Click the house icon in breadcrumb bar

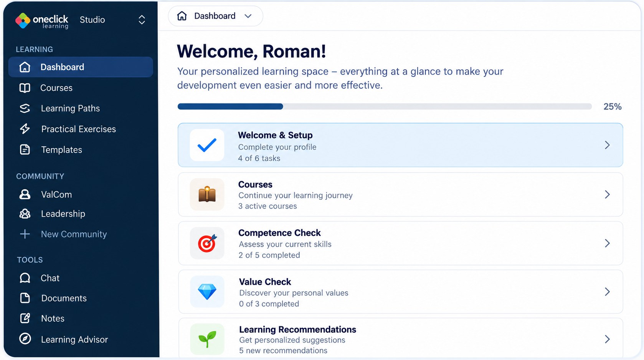click(x=182, y=16)
